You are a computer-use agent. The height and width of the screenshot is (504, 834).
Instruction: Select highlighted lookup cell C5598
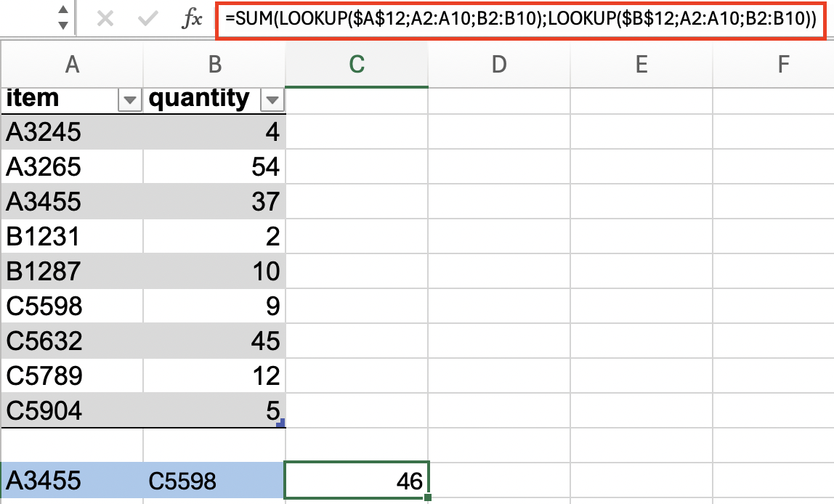coord(214,481)
